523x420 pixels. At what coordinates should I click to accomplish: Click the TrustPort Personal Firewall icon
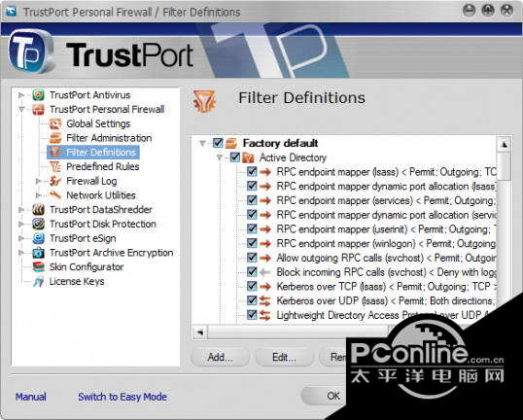point(38,110)
